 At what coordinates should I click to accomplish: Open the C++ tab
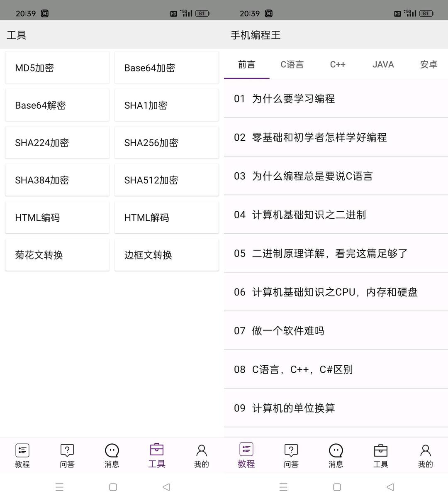pos(338,64)
